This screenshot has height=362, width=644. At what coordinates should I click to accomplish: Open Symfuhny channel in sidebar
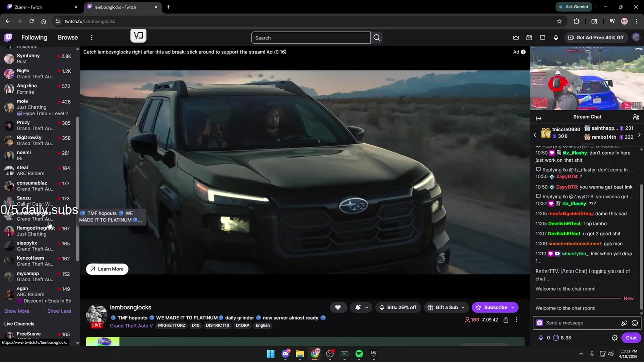tap(39, 59)
